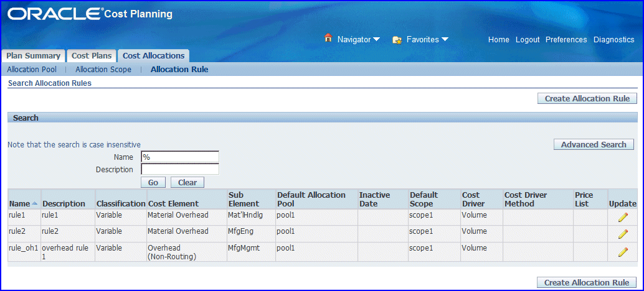Open the Diagnostics link

click(613, 40)
